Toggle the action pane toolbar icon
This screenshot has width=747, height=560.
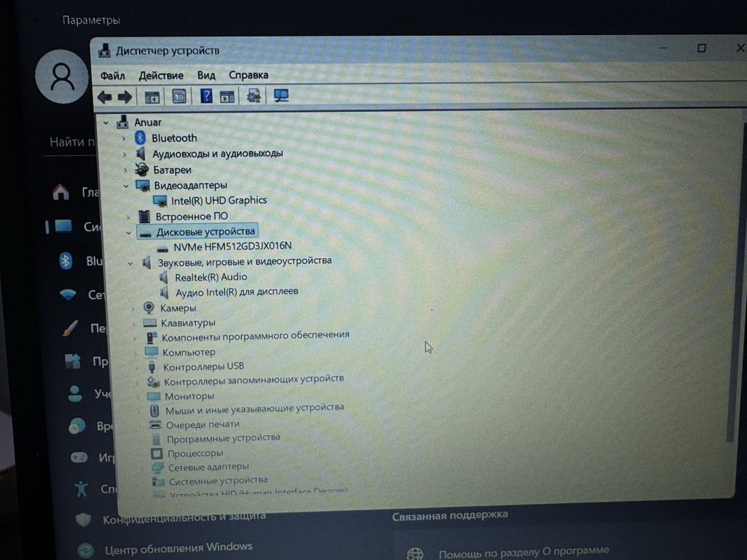(x=227, y=96)
